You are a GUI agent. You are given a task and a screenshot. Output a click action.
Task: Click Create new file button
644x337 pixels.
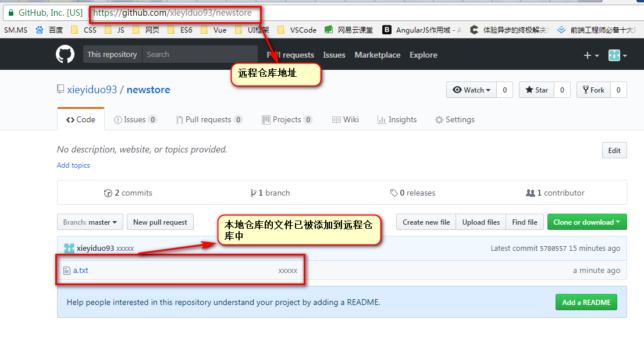pyautogui.click(x=426, y=222)
